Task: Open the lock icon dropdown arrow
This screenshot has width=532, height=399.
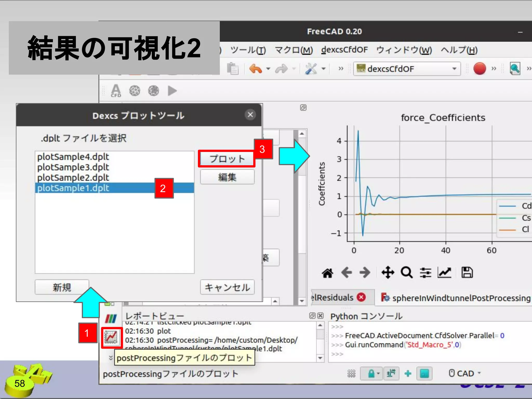Action: pos(378,374)
